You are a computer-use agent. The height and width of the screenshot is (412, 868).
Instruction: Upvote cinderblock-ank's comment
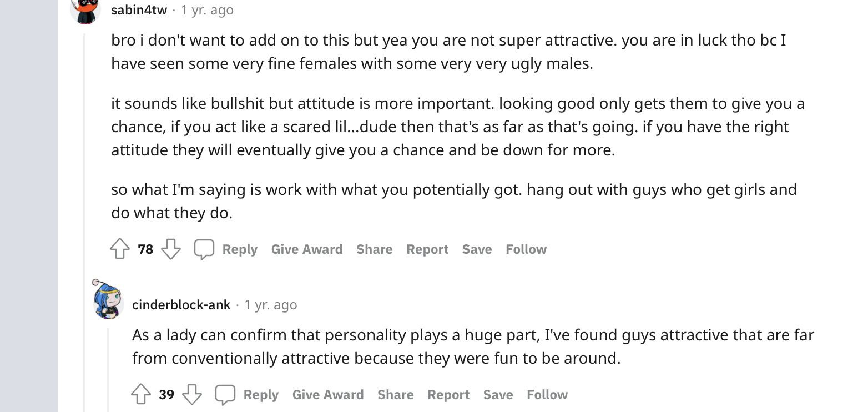tap(141, 394)
